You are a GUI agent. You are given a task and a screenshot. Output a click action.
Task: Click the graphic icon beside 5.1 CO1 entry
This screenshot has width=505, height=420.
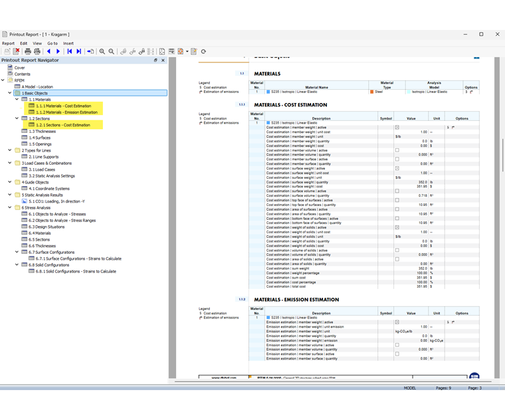24,201
